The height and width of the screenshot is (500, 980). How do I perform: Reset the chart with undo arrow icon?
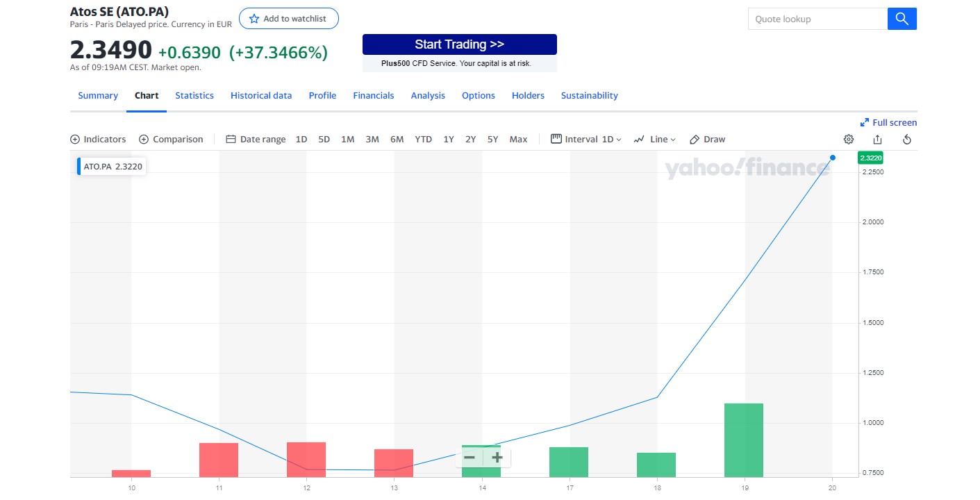tap(906, 140)
